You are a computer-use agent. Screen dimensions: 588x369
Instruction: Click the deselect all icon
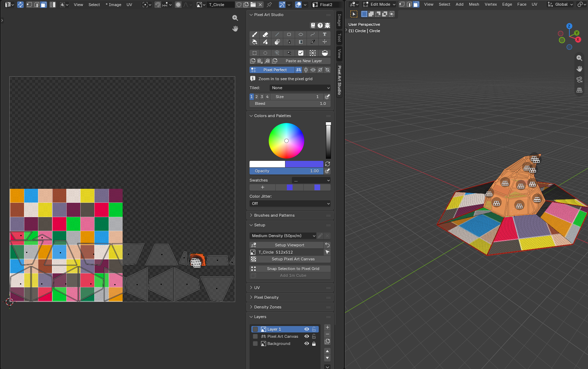[x=313, y=53]
